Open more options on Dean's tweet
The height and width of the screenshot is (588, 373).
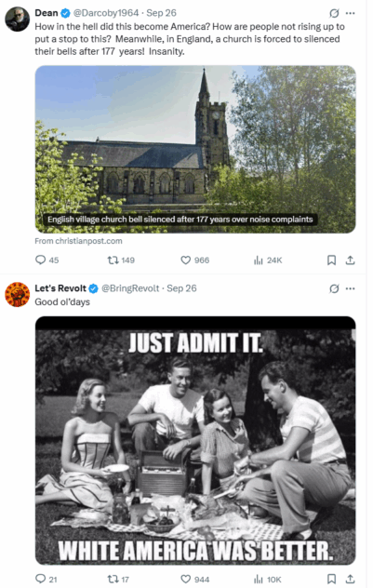350,14
